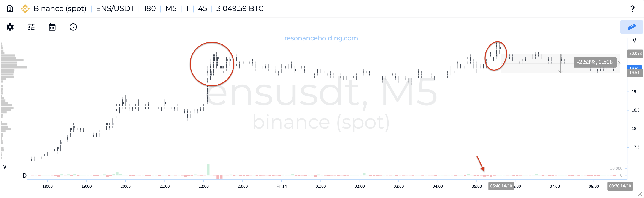Click the chart resize handle corner

click(640, 194)
